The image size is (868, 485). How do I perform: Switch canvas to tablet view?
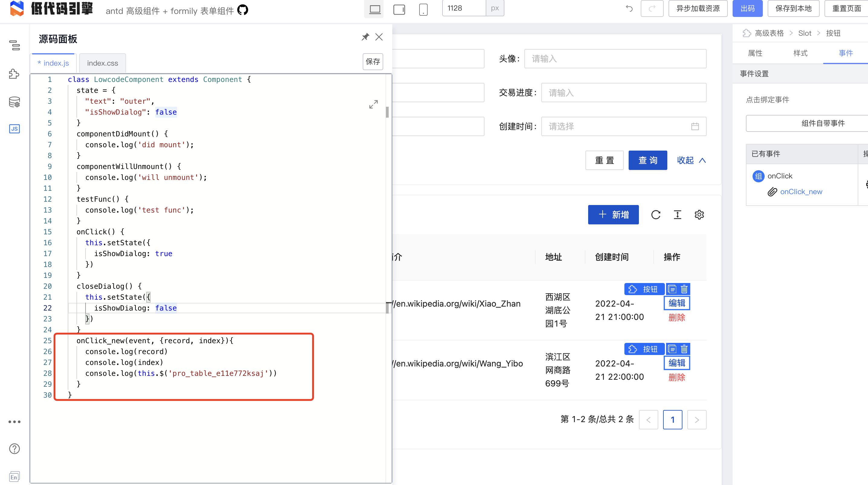click(x=399, y=9)
